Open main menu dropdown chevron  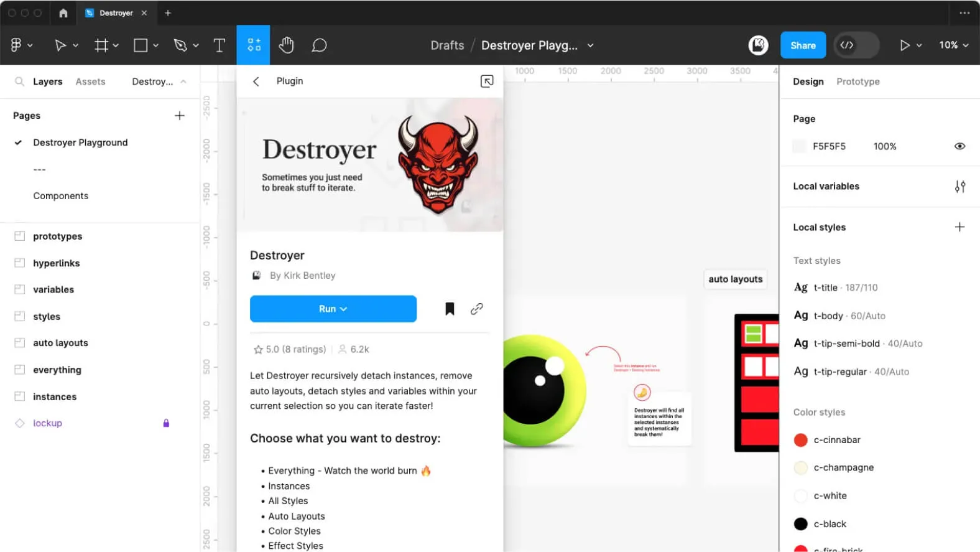point(30,45)
